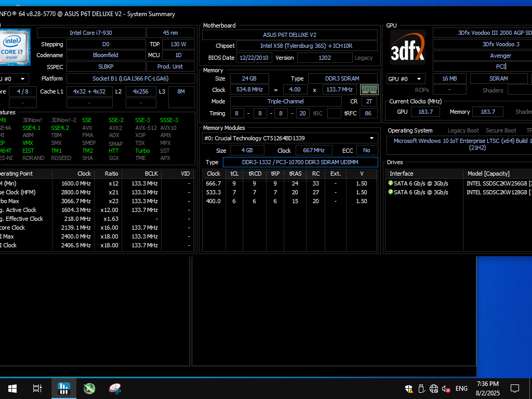532x399 pixels.
Task: Click the Legacy Boot label
Action: [x=463, y=130]
